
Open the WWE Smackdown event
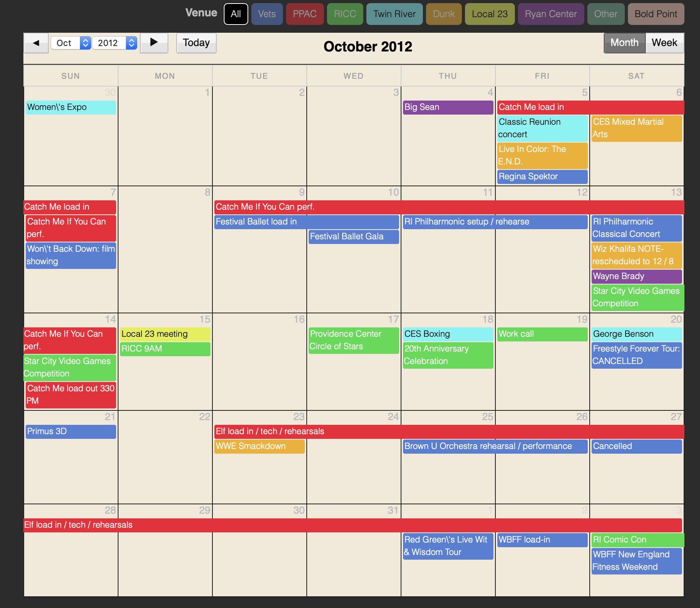pyautogui.click(x=259, y=446)
